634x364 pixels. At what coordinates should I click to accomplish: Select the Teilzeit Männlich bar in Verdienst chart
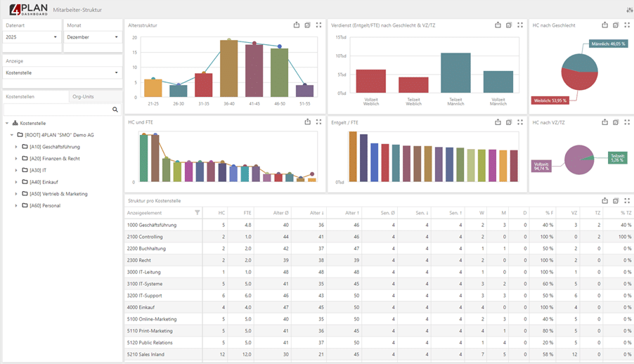(455, 73)
